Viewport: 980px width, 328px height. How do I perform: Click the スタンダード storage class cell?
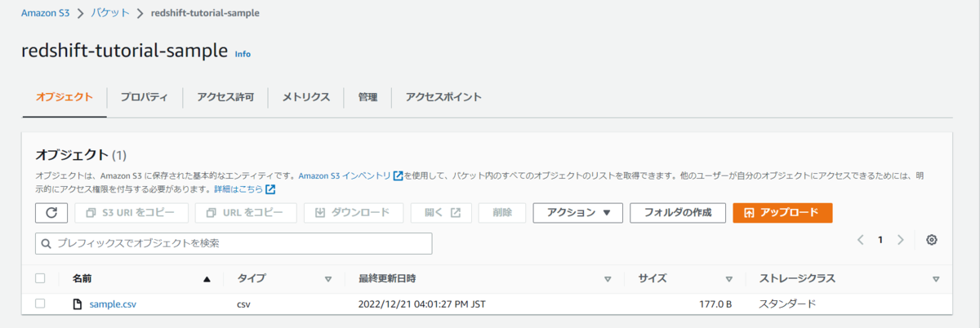coord(787,304)
